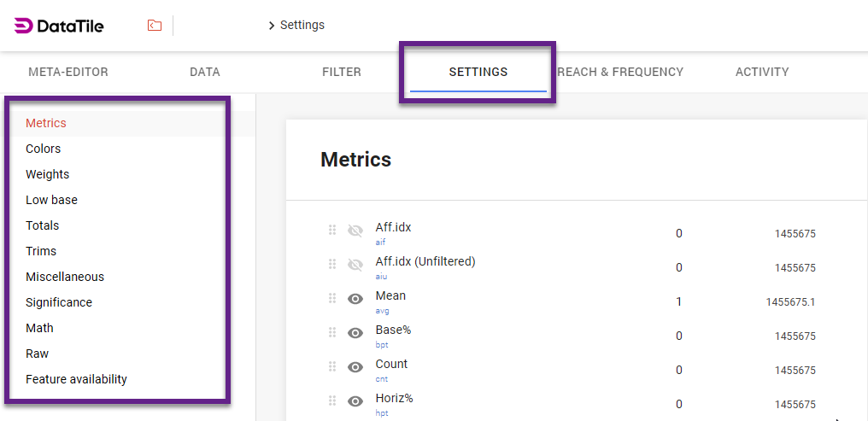Show the hidden Aff.idx (Unfiltered) metric
The image size is (868, 421).
click(355, 265)
